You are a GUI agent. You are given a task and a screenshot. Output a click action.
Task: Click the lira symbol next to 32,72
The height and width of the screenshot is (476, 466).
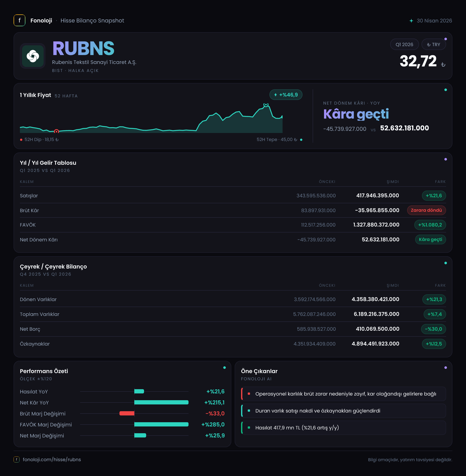point(443,65)
